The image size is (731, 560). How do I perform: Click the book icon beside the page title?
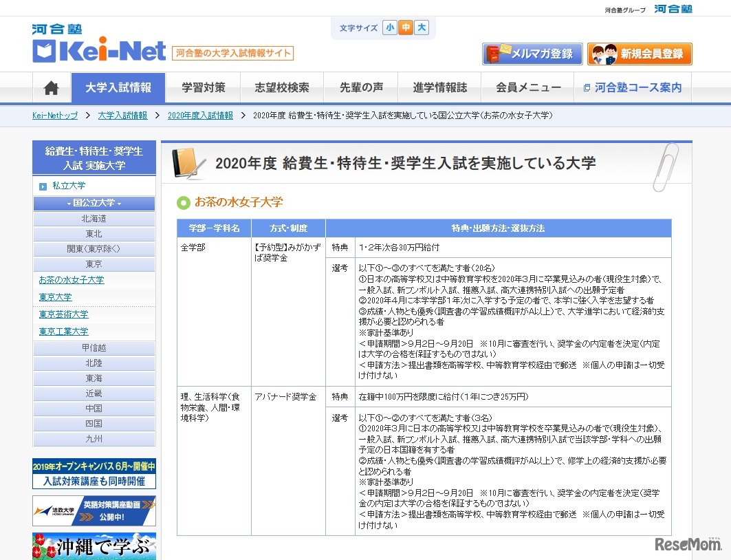pos(187,162)
